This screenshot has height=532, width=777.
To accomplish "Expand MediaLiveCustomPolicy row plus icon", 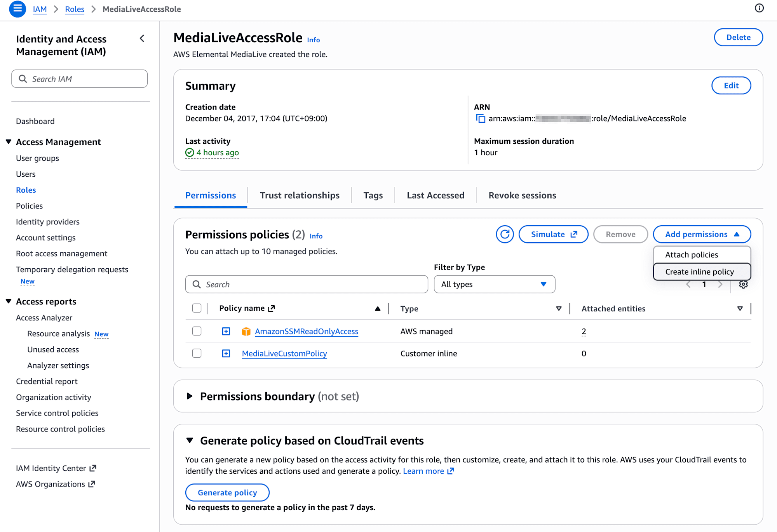I will click(x=226, y=353).
